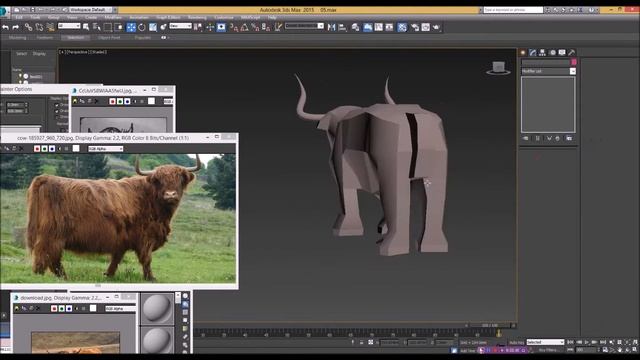Image resolution: width=640 pixels, height=360 pixels.
Task: Open the Create menu
Action: click(x=91, y=18)
